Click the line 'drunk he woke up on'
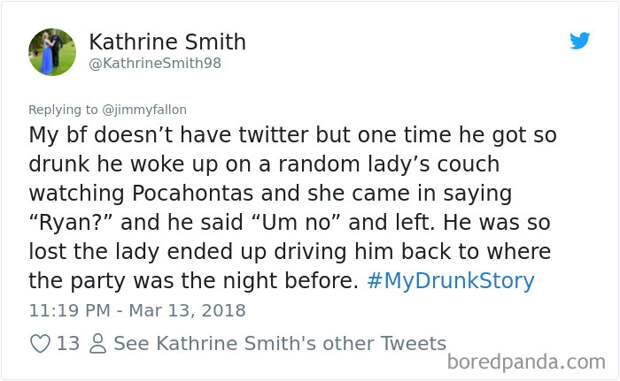 coord(264,164)
